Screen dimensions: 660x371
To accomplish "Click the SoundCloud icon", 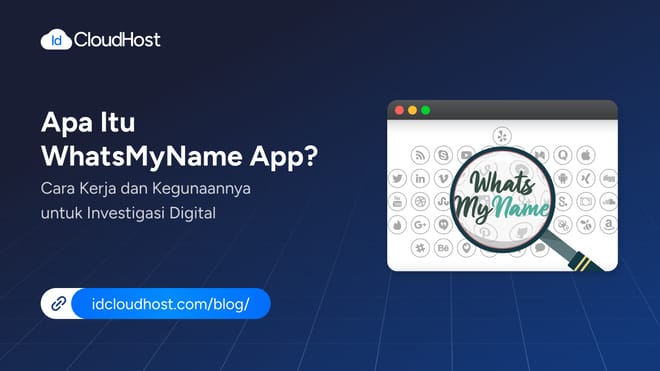I will click(x=609, y=201).
